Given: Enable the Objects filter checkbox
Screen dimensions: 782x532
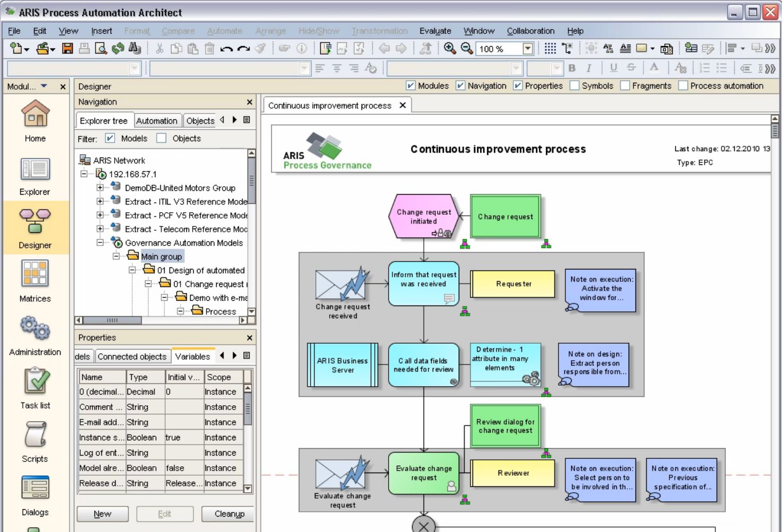Looking at the screenshot, I should point(161,138).
